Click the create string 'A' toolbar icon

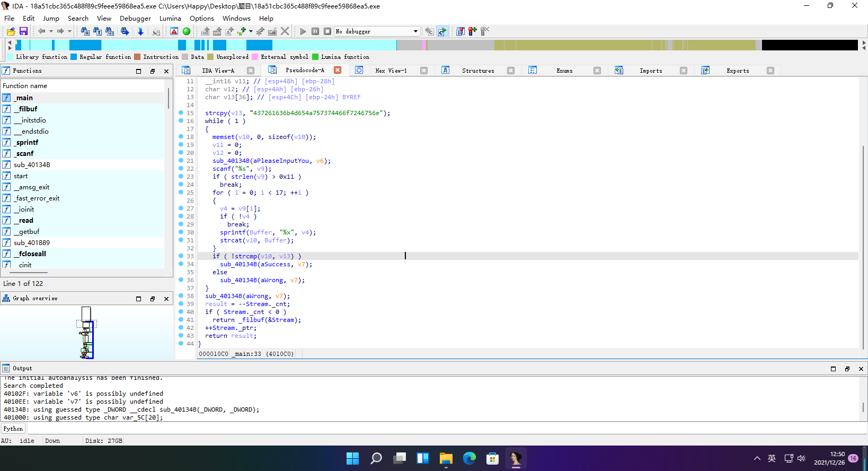tap(229, 31)
